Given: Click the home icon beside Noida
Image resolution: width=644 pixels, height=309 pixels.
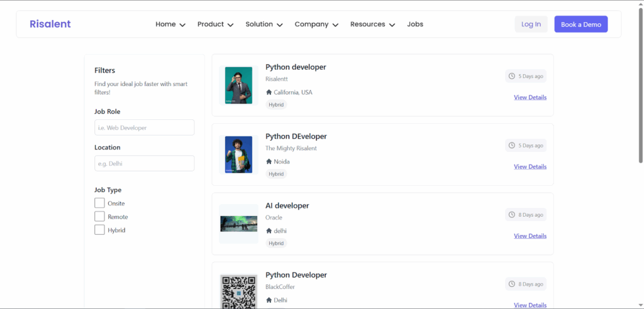Looking at the screenshot, I should coord(269,161).
